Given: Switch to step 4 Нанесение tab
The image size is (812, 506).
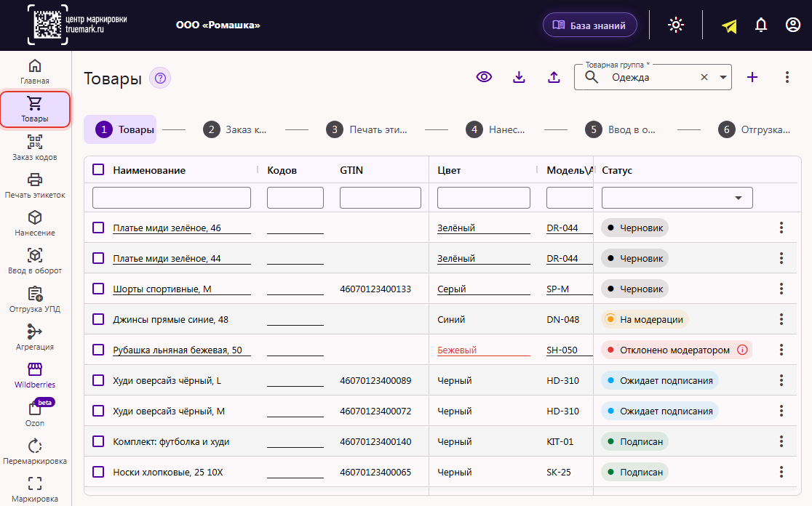Looking at the screenshot, I should pos(495,129).
